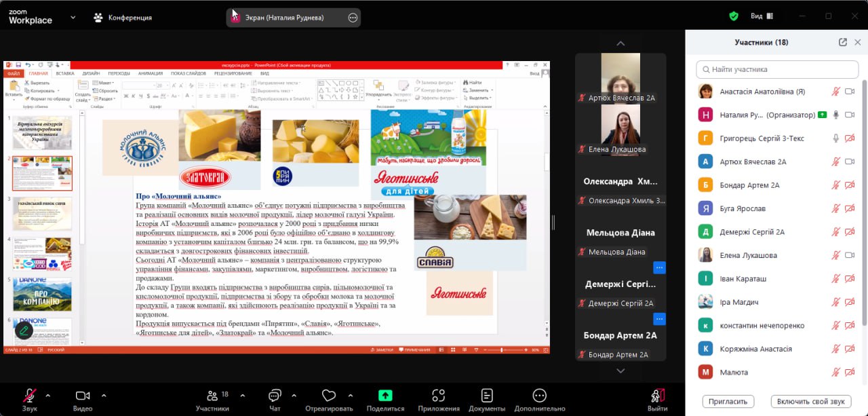Click microphone icon for Анастасія Анатоліївна
The width and height of the screenshot is (868, 416).
point(837,92)
